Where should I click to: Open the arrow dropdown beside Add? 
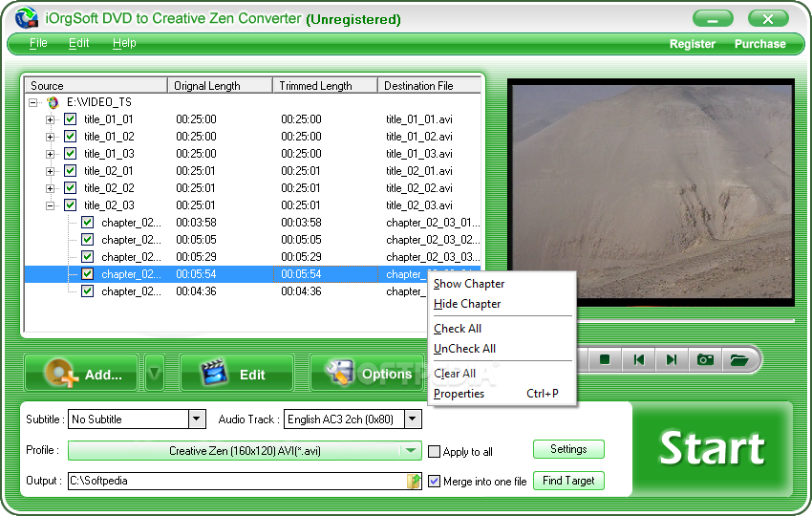[x=155, y=373]
